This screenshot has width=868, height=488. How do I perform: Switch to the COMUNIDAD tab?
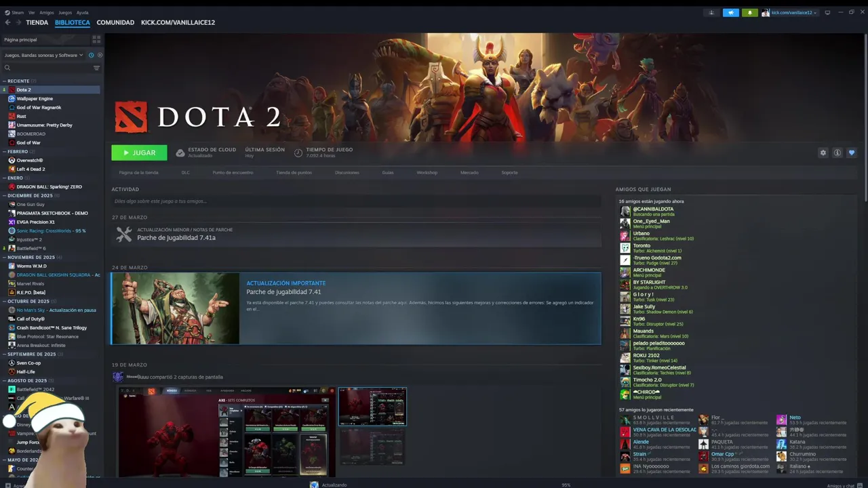[x=115, y=22]
